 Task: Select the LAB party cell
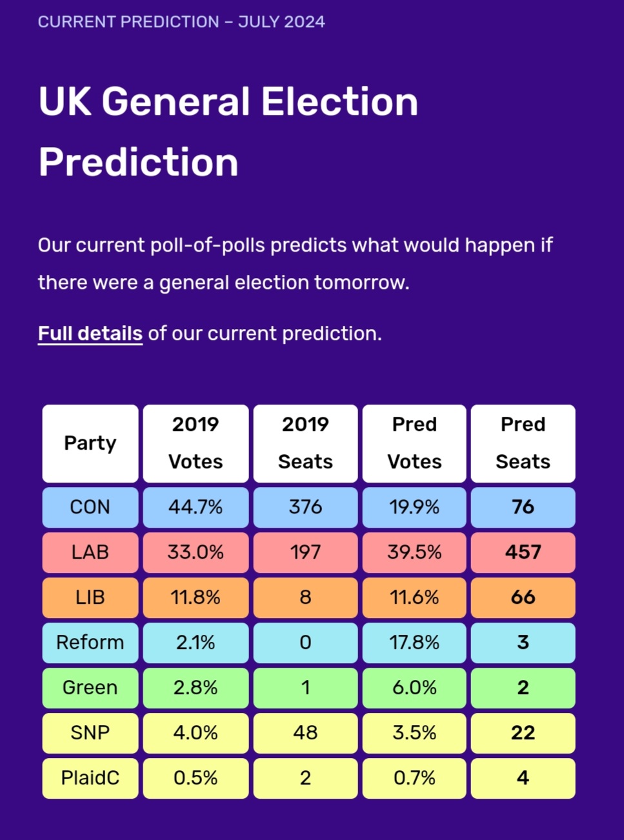90,552
